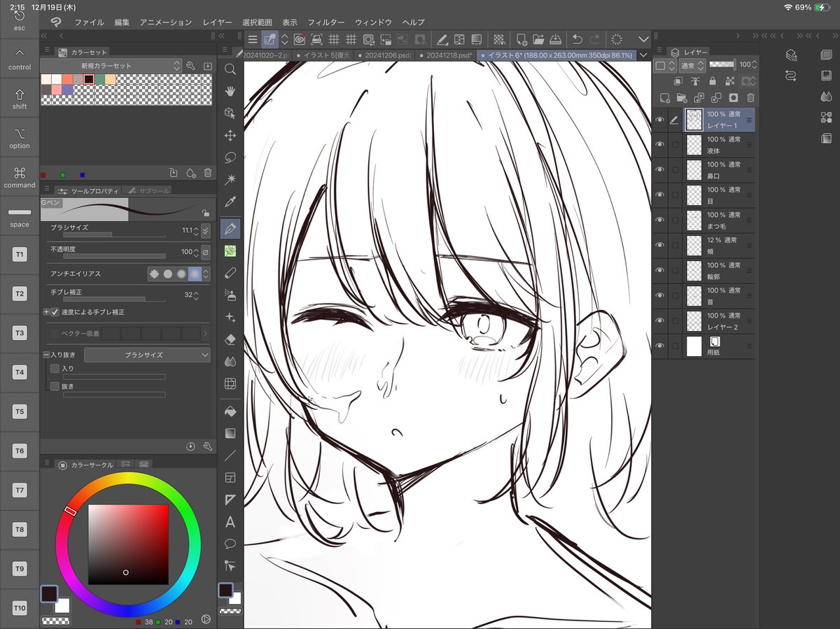
Task: Click the trash icon to delete layer
Action: tap(750, 98)
